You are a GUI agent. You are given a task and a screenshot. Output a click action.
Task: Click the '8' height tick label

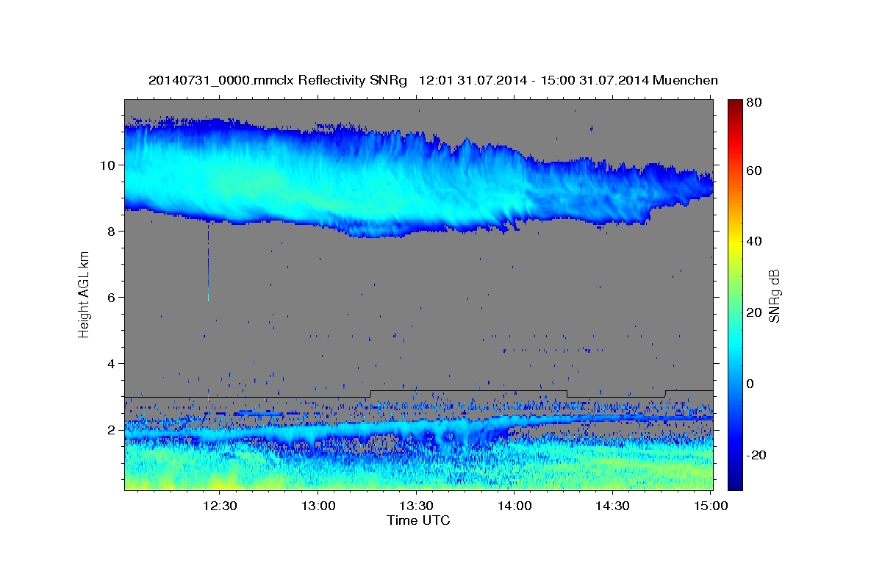(112, 231)
